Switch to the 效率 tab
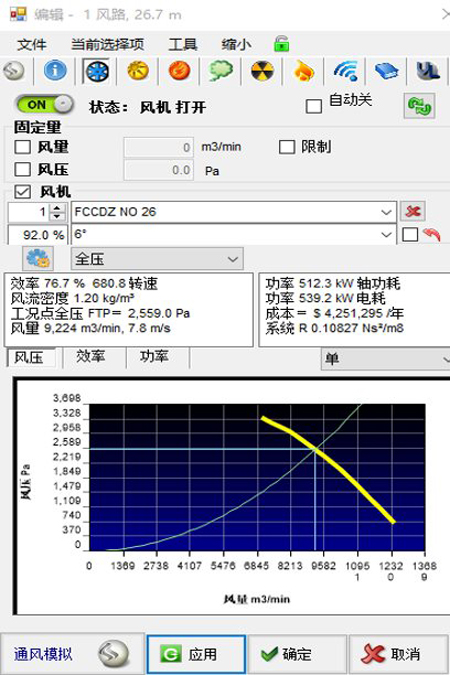 [x=91, y=357]
